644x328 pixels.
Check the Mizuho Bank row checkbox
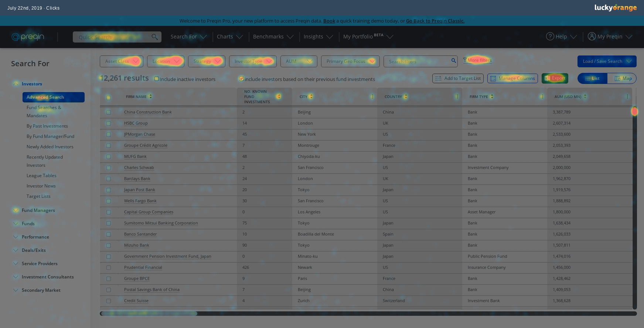(x=108, y=245)
